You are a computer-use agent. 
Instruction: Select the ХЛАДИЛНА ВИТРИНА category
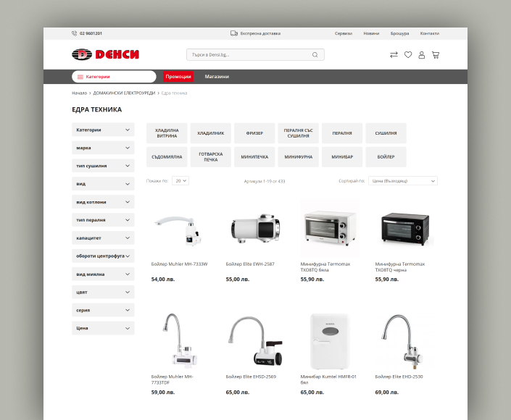pos(167,133)
